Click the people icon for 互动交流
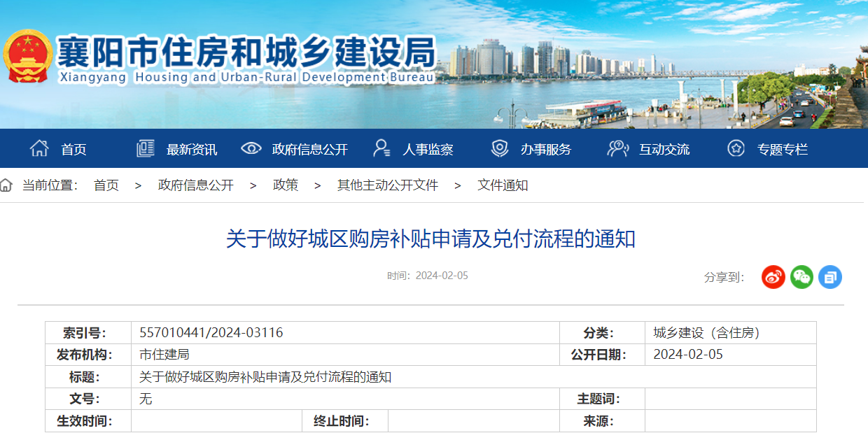The width and height of the screenshot is (868, 440). coord(617,148)
